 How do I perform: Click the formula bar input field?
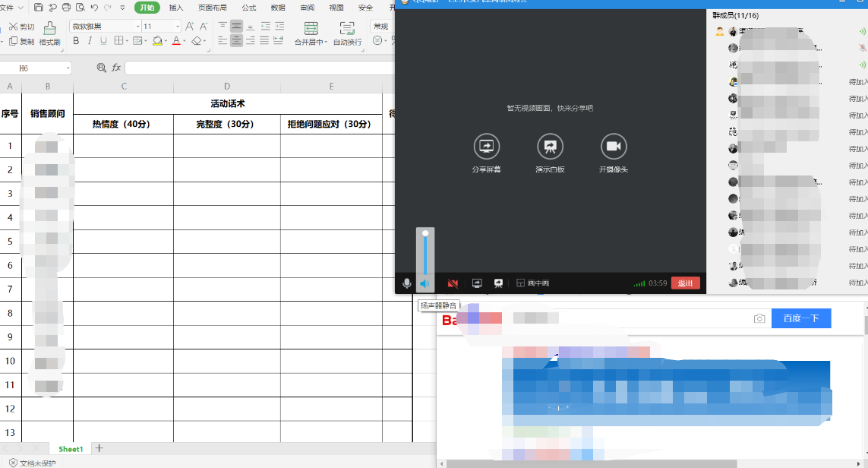pos(260,68)
